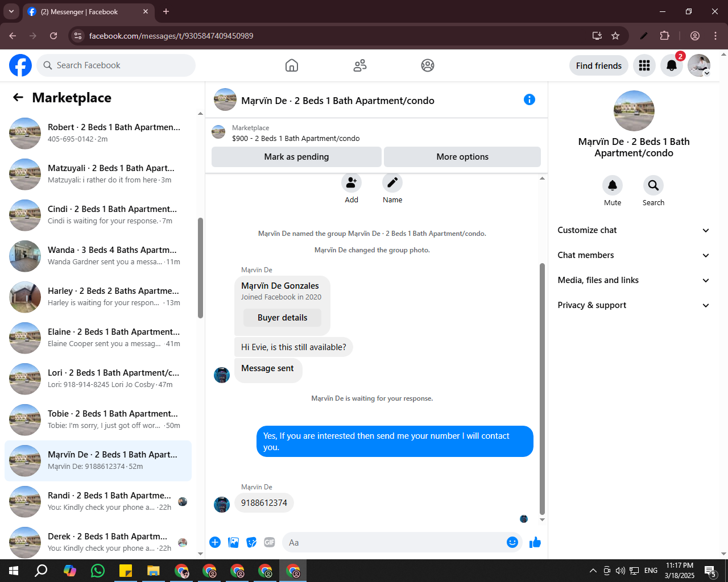Open Tobie conversation
Viewport: 728px width, 582px height.
pyautogui.click(x=98, y=420)
